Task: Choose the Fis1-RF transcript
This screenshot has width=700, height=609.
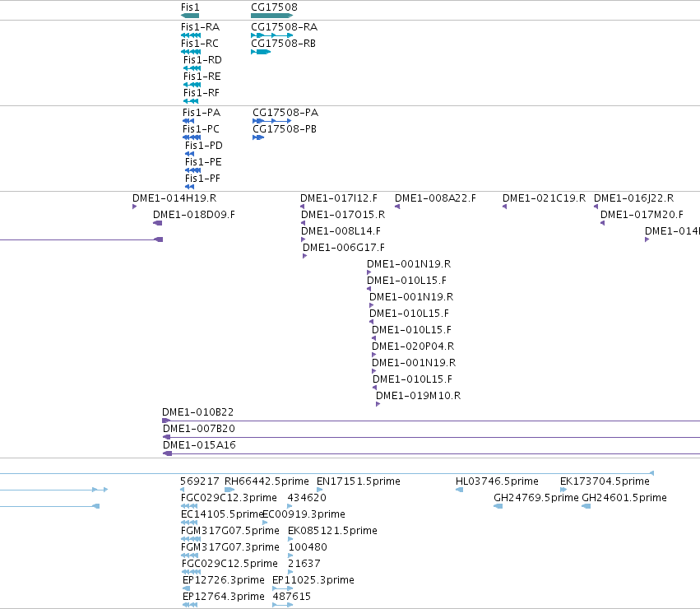Action: [202, 93]
